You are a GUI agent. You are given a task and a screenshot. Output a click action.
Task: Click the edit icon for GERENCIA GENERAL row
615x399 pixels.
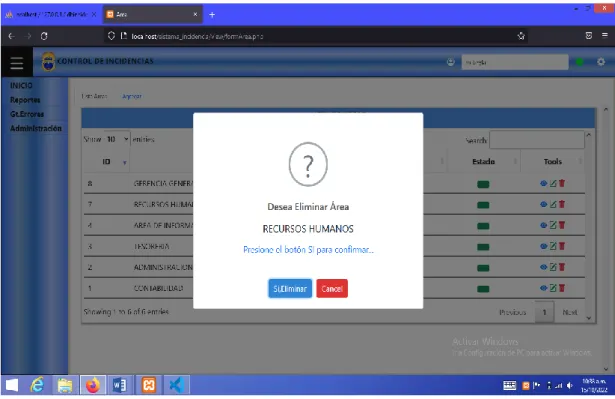click(x=553, y=183)
